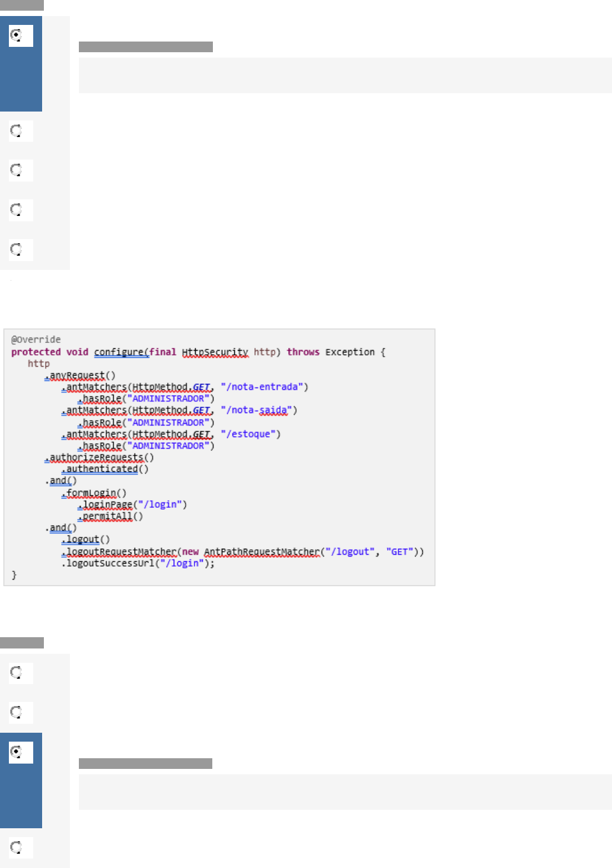Click the "/estoque" path in the code

[x=250, y=434]
